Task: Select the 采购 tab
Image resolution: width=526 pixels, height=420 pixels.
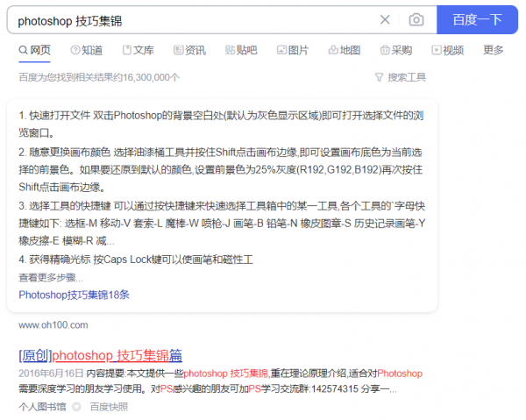Action: point(395,50)
